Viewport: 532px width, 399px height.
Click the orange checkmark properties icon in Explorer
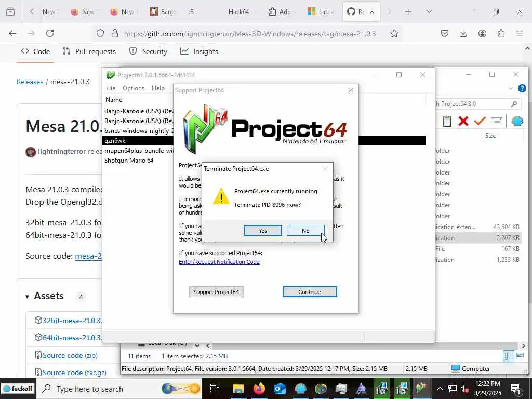coord(480,121)
